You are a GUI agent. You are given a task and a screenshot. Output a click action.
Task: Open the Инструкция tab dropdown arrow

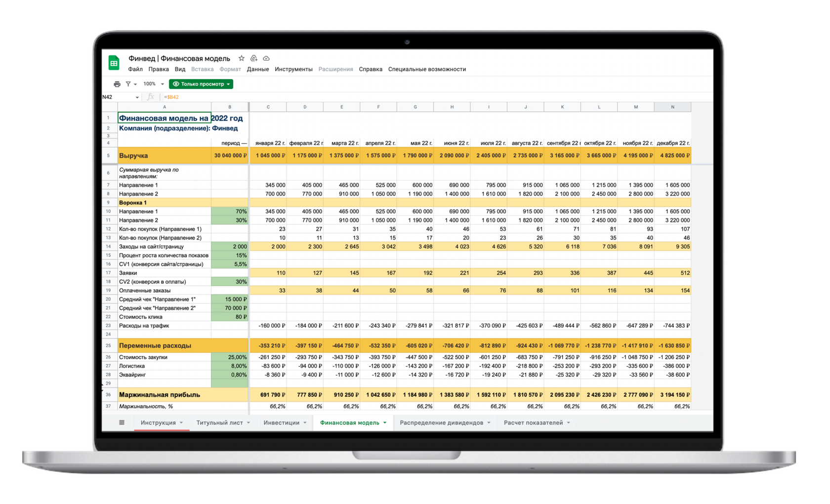181,423
